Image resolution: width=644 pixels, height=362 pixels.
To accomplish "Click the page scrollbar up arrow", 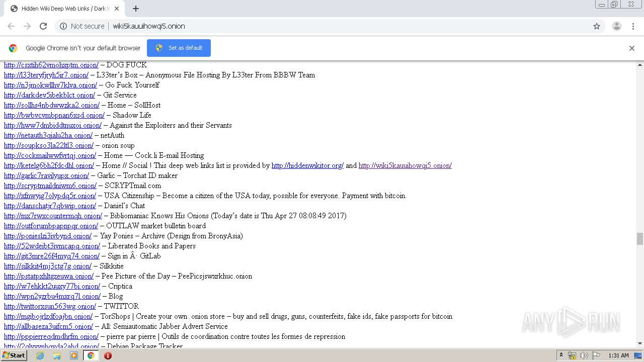I will (x=640, y=65).
